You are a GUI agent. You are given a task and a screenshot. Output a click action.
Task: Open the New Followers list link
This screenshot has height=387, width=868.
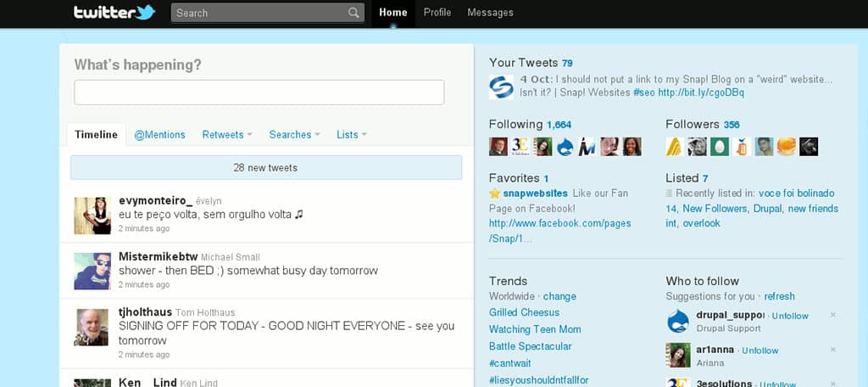click(715, 209)
